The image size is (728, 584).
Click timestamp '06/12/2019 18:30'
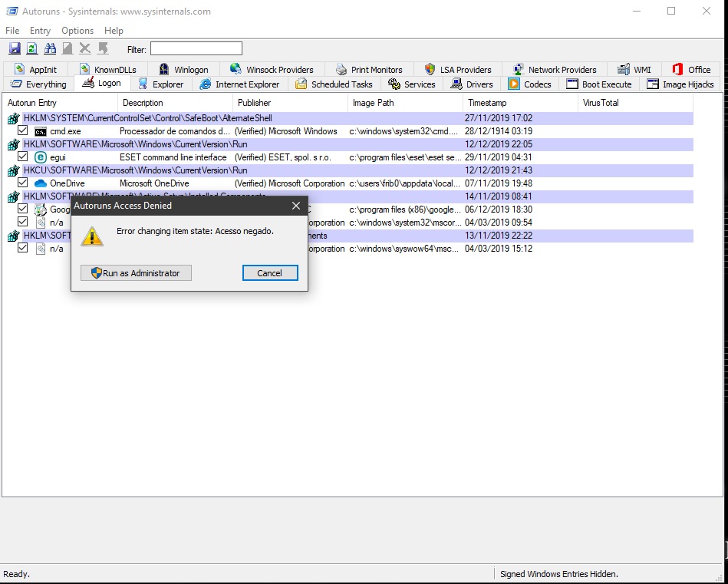pyautogui.click(x=498, y=210)
